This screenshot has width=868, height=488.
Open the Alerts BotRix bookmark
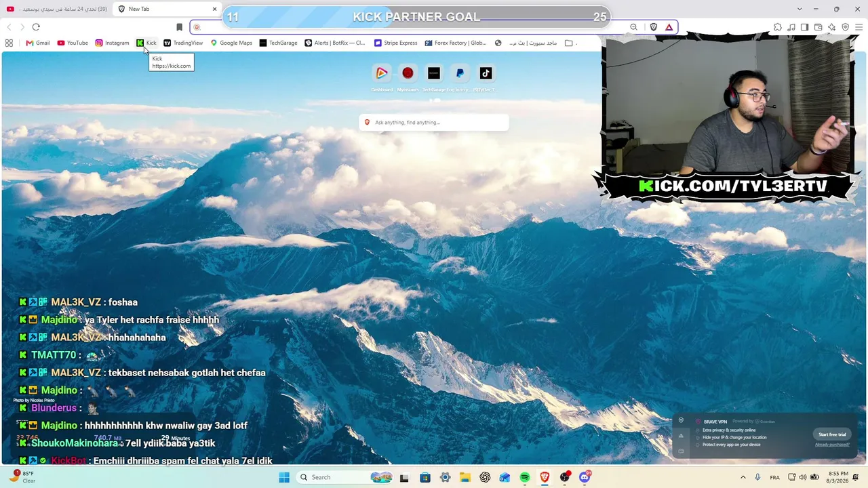pos(335,43)
